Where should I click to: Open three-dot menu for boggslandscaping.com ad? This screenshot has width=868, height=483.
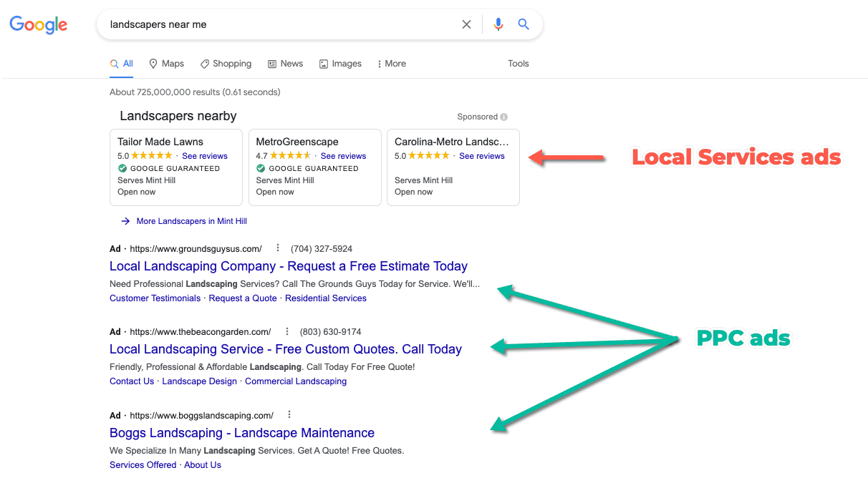(289, 414)
